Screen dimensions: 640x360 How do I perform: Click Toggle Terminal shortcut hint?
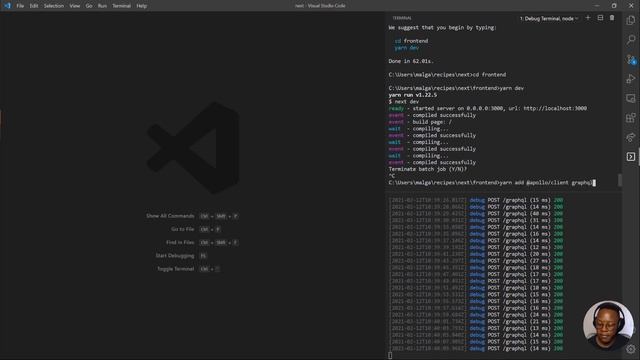(x=189, y=269)
